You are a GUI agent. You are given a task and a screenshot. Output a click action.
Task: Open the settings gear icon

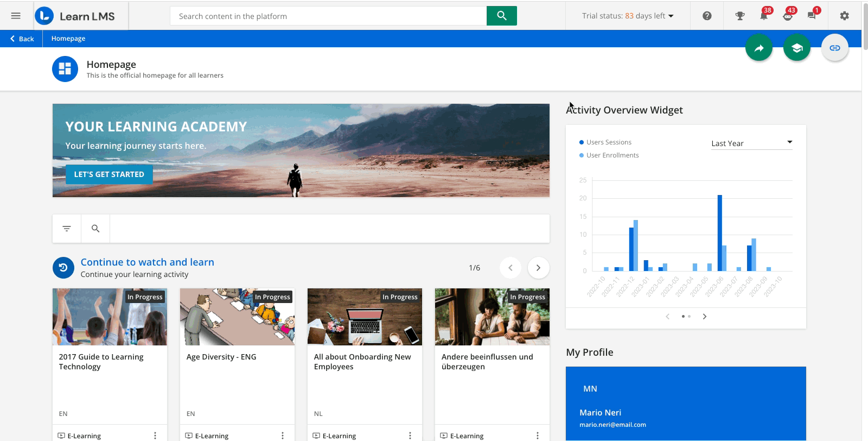[844, 16]
